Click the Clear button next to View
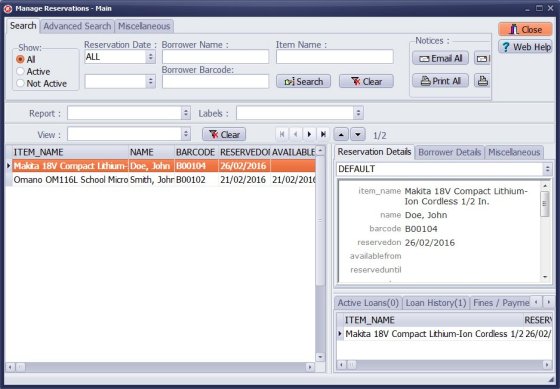Viewport: 560px width, 389px height. tap(224, 135)
